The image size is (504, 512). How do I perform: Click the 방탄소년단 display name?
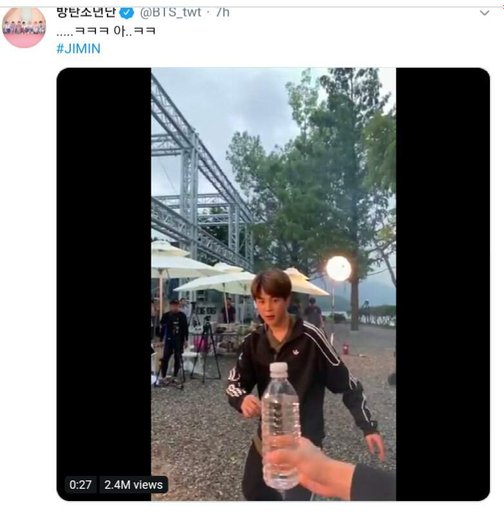point(86,12)
